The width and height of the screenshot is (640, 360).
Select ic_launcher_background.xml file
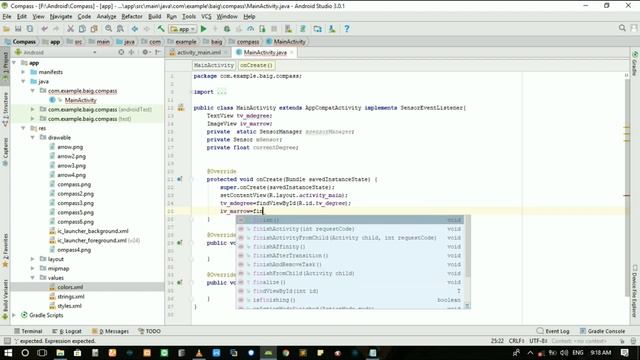[93, 231]
